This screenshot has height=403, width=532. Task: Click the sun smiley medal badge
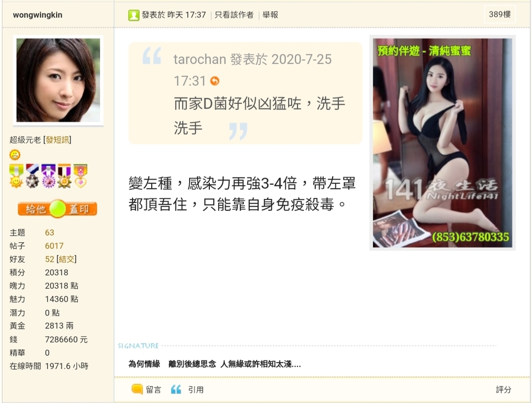point(16,176)
